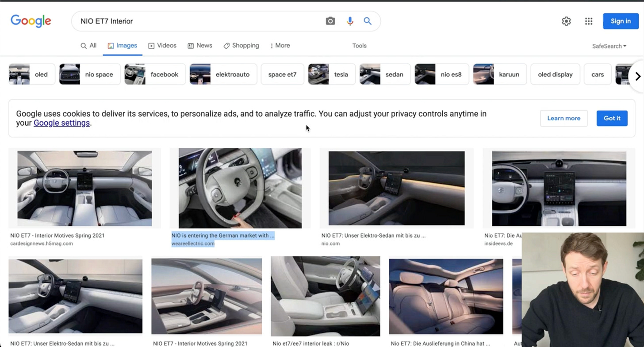Open the nio.com dark ambient-light interior image
The height and width of the screenshot is (347, 644).
click(x=396, y=188)
